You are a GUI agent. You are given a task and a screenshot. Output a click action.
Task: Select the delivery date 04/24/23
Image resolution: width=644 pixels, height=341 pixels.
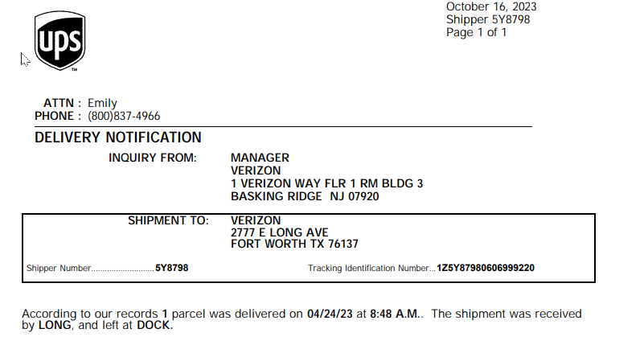[330, 314]
